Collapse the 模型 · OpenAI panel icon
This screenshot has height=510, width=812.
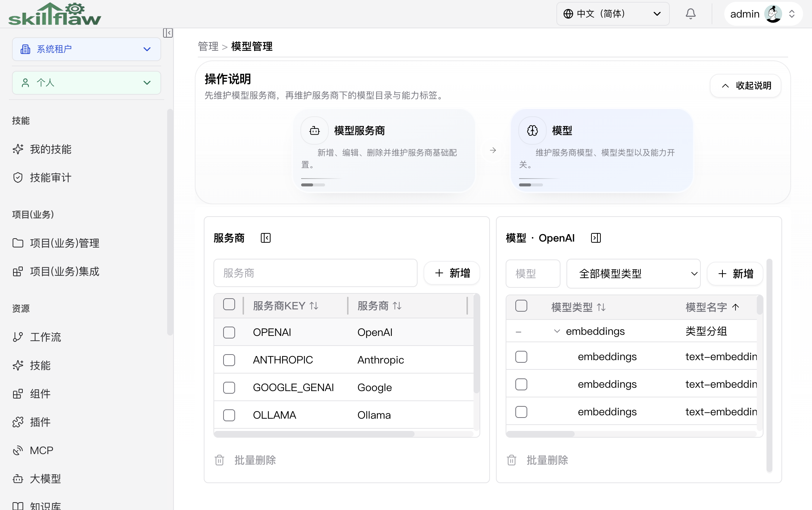[596, 238]
